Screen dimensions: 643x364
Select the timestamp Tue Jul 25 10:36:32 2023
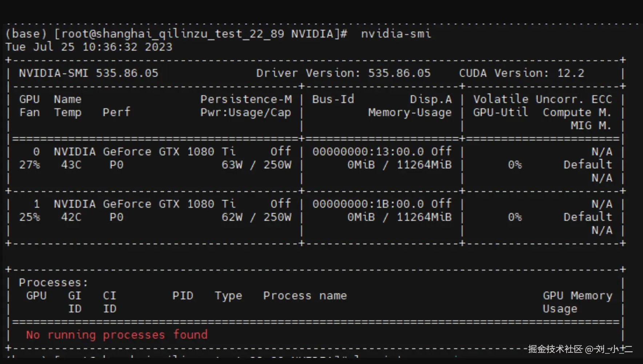click(x=89, y=47)
